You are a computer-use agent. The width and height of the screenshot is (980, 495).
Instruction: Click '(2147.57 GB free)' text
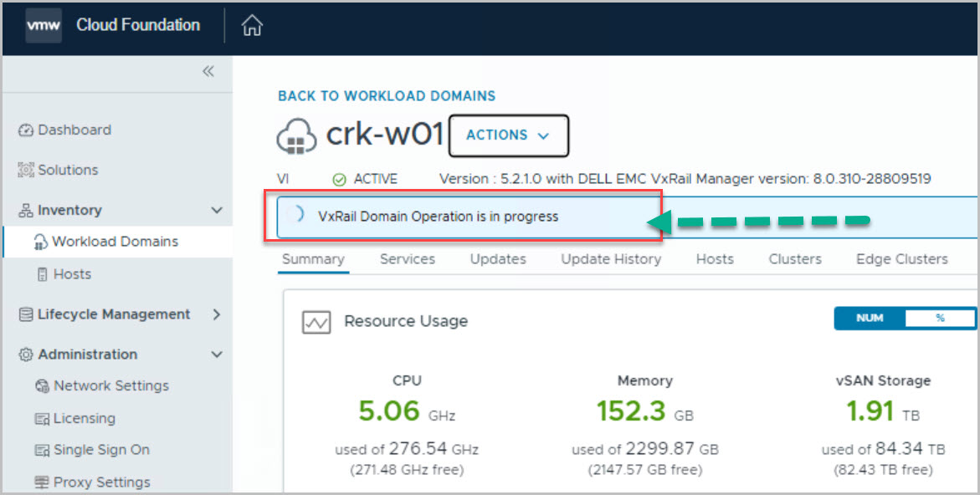click(x=645, y=470)
